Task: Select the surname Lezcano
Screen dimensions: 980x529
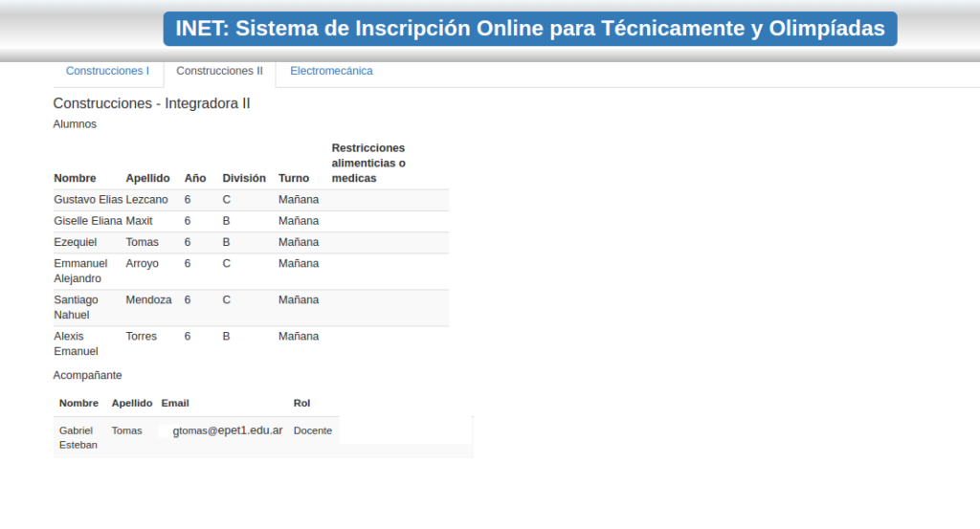Action: pos(146,200)
